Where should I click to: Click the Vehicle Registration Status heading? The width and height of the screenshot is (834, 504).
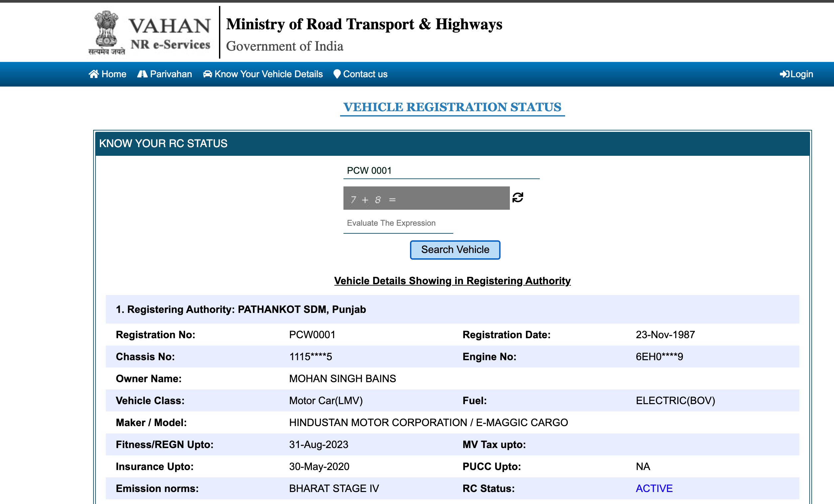click(x=452, y=107)
